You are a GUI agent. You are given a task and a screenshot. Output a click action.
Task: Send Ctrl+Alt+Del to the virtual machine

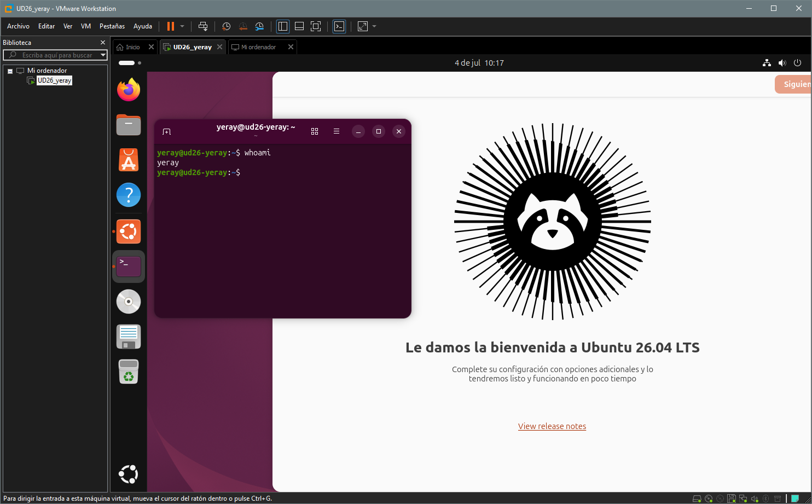point(203,26)
